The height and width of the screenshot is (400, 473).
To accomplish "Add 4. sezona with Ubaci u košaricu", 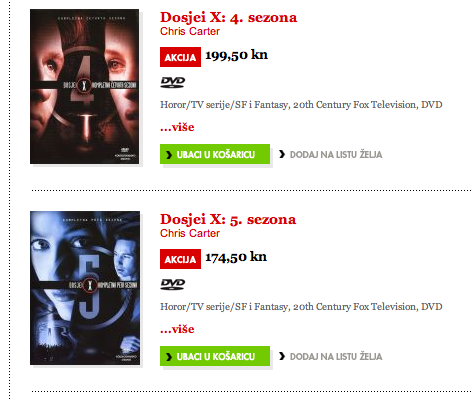I will click(215, 154).
